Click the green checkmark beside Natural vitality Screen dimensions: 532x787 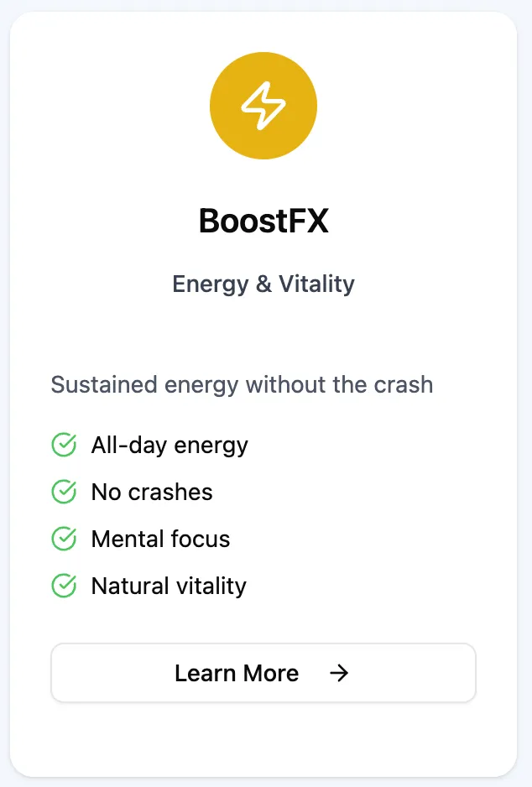(x=64, y=585)
